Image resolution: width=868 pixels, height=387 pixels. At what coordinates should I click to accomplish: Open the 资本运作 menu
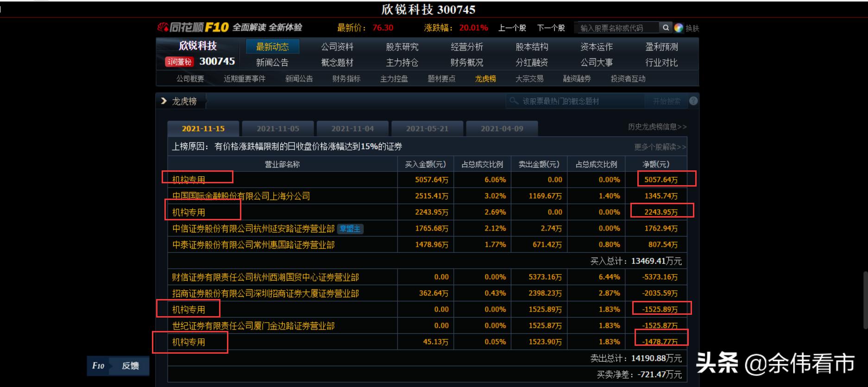pyautogui.click(x=597, y=47)
